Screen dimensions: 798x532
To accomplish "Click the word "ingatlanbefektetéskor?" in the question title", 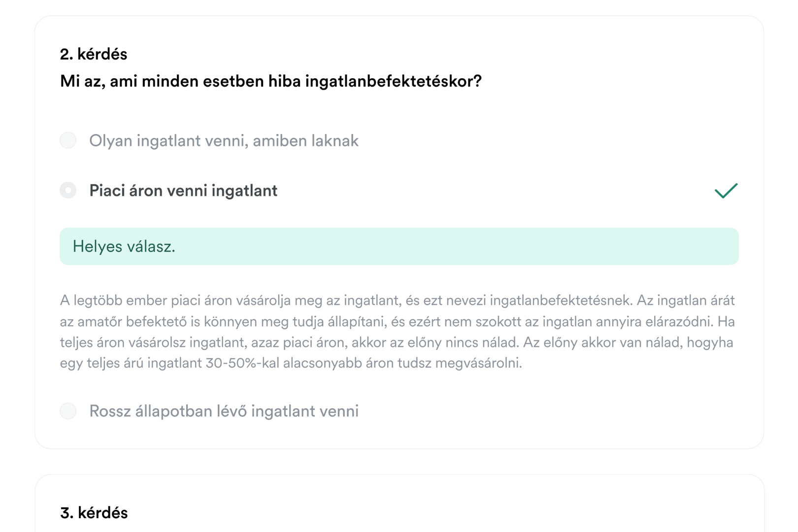I will pyautogui.click(x=393, y=81).
